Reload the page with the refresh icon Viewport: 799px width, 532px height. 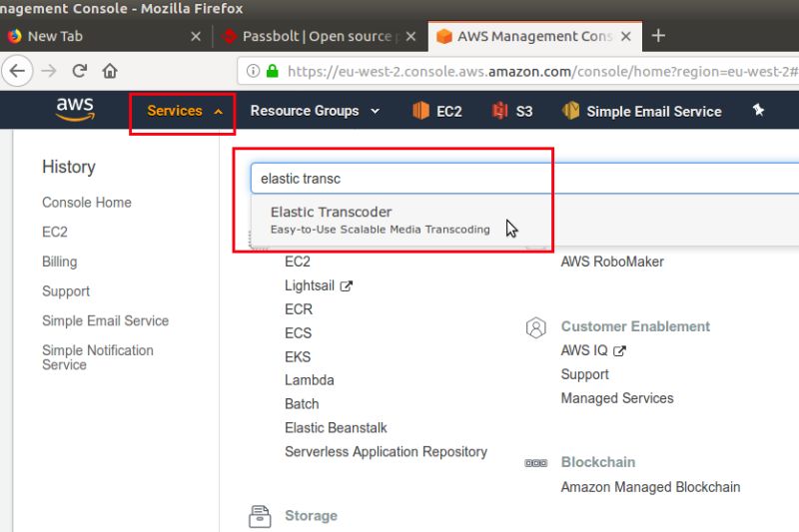pos(80,71)
